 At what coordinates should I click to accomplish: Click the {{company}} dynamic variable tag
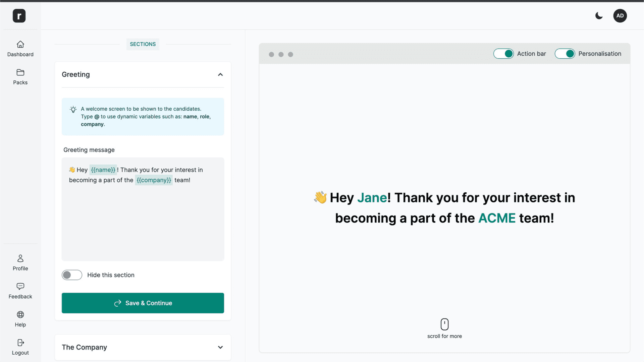click(154, 180)
